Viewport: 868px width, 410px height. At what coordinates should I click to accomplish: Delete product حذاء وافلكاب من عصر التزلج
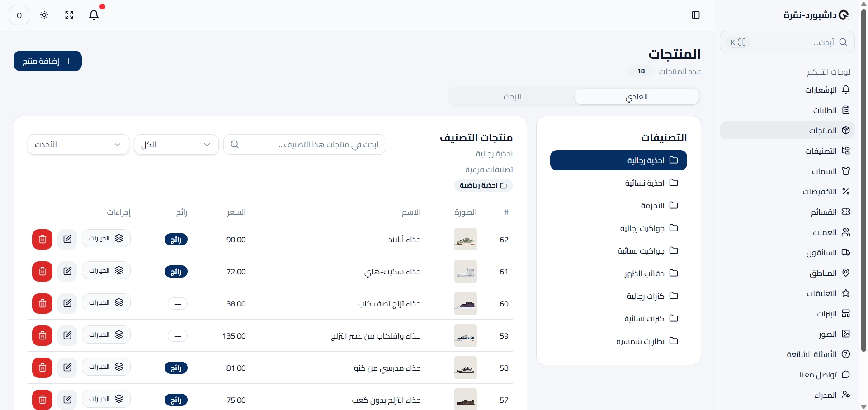point(42,335)
